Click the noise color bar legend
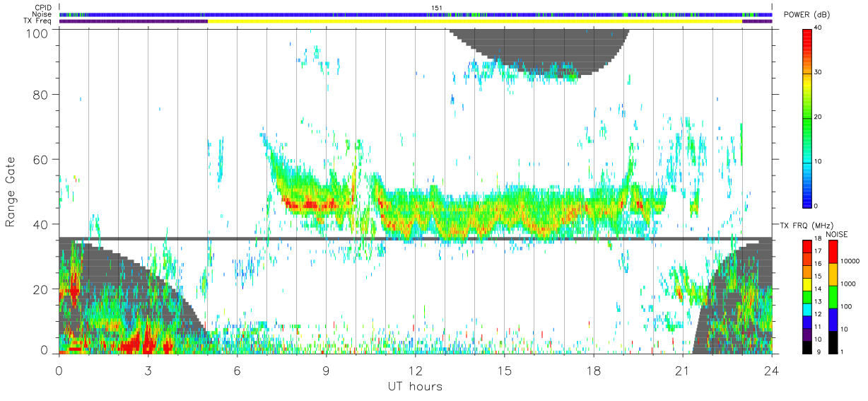Viewport: 868px width, 401px height. point(832,296)
